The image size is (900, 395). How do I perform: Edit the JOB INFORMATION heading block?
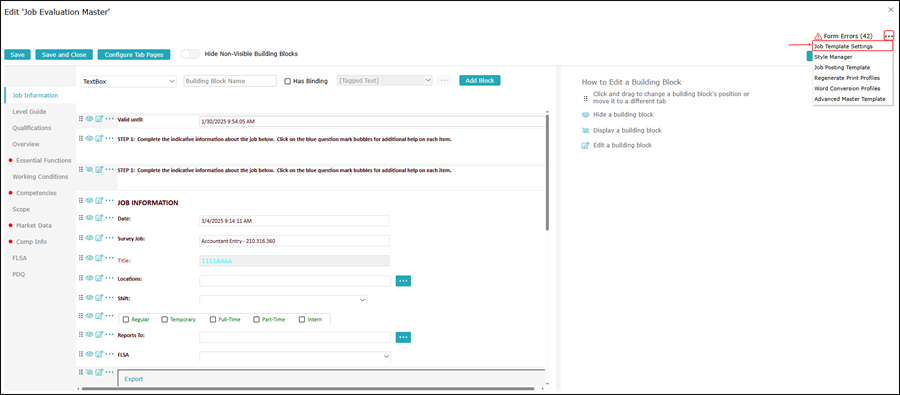99,200
